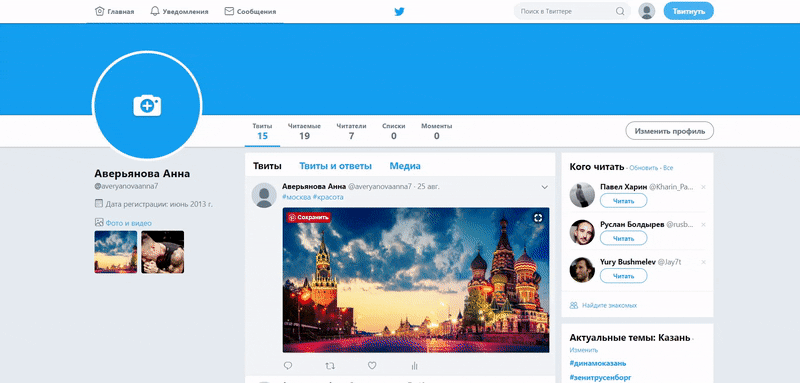Follow Yury Bushmelev with Читать
This screenshot has height=383, width=800.
click(x=623, y=276)
